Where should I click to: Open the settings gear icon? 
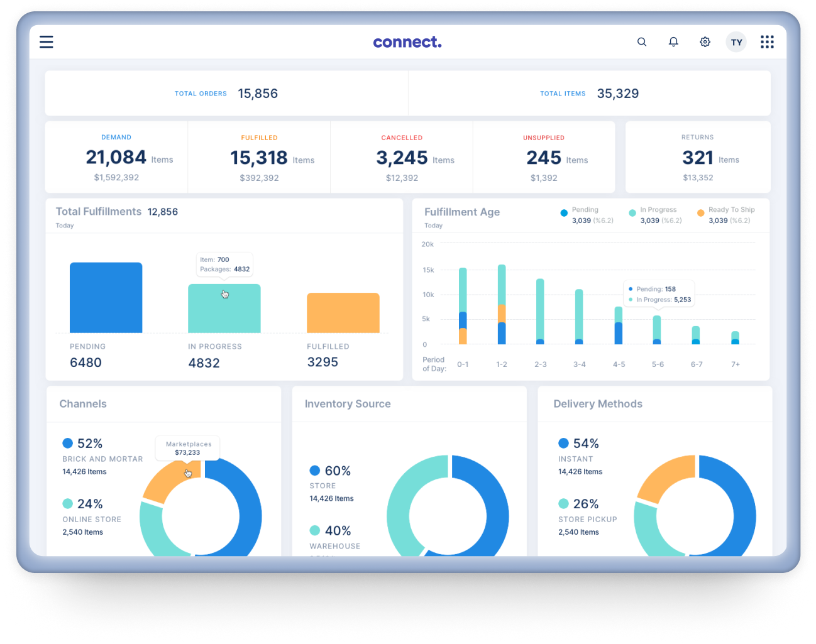(x=705, y=42)
